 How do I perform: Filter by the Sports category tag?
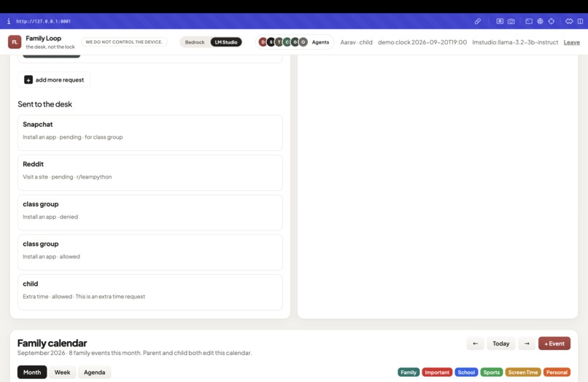coord(491,373)
